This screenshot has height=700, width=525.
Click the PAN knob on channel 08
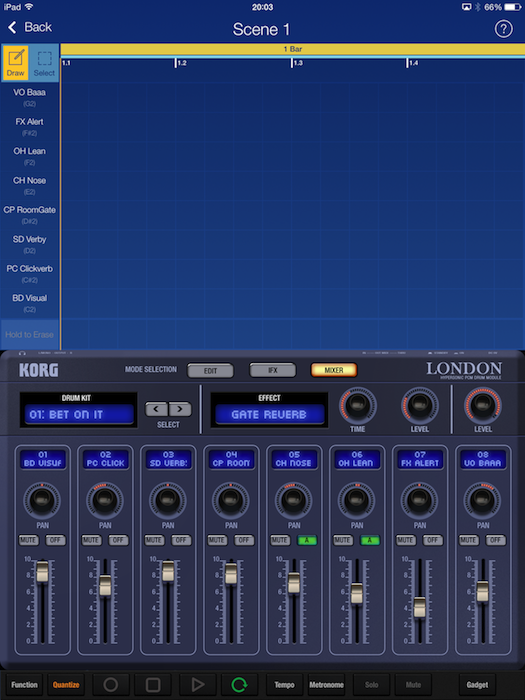tap(483, 500)
